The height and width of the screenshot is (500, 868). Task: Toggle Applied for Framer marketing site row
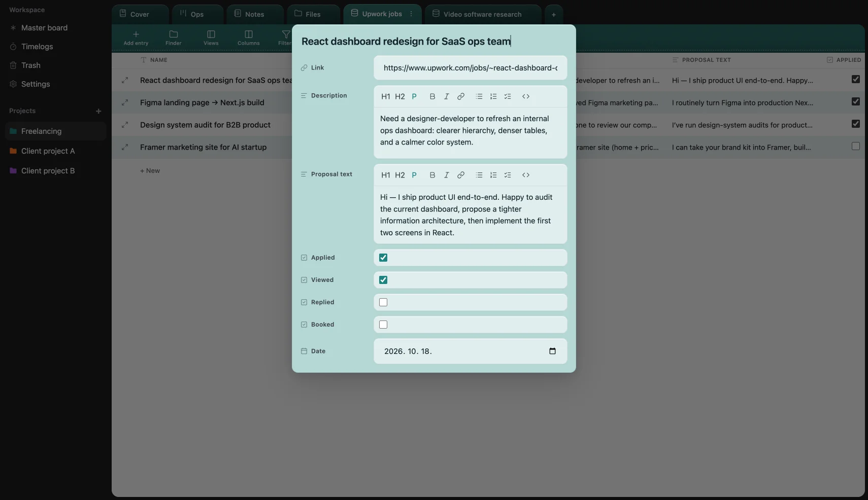point(856,146)
